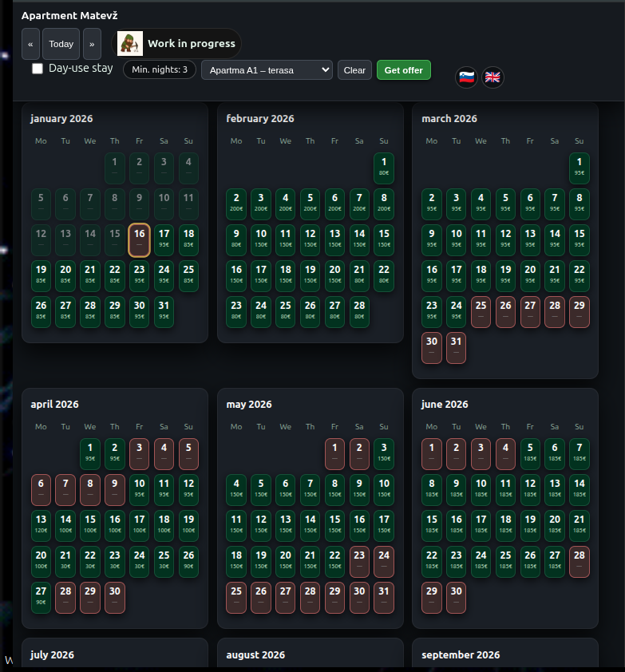The image size is (625, 672).
Task: Select the highlighted January 16 date
Action: point(139,239)
